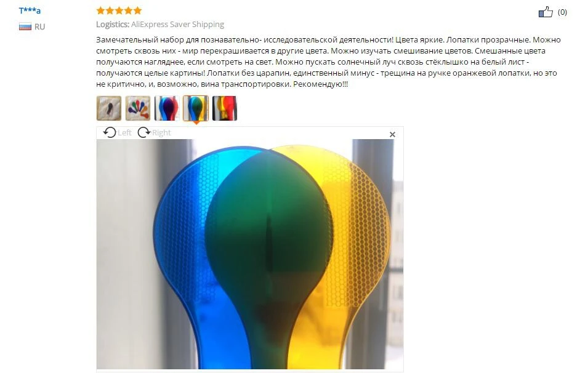This screenshot has height=373, width=588.
Task: Click the RU country label
Action: click(40, 26)
